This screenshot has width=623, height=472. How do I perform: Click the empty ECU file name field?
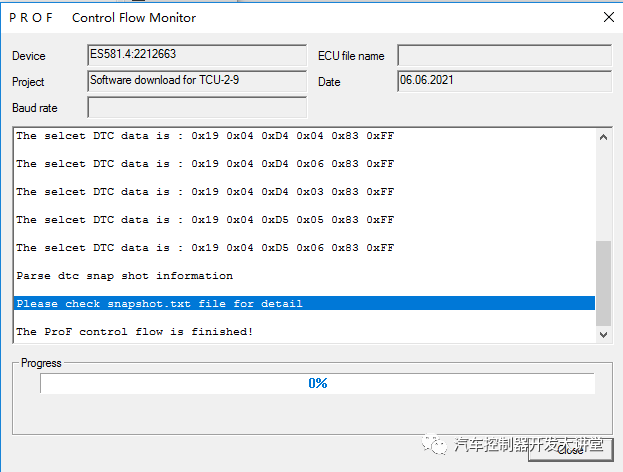tap(504, 55)
